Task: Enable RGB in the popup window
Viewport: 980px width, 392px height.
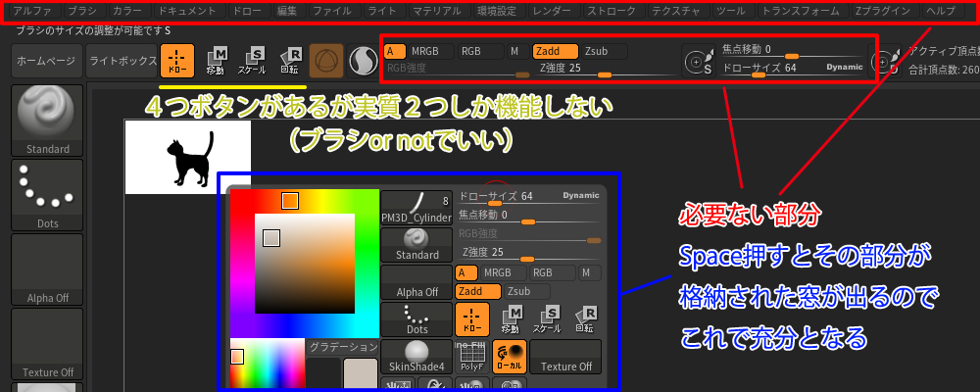Action: (x=553, y=272)
